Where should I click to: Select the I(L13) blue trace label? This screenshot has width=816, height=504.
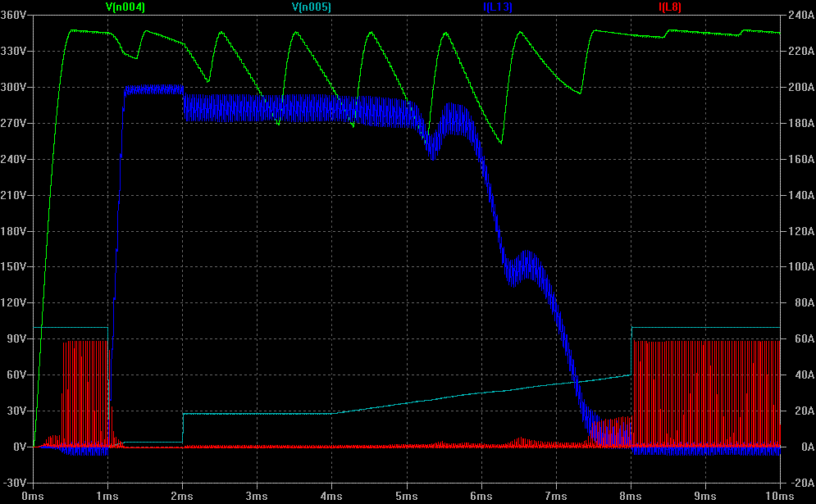click(498, 7)
